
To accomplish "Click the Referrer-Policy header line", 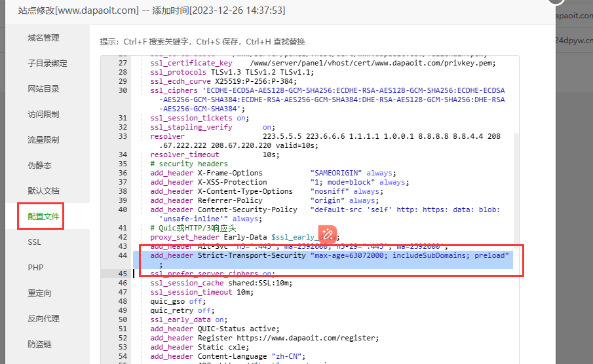I will 264,200.
